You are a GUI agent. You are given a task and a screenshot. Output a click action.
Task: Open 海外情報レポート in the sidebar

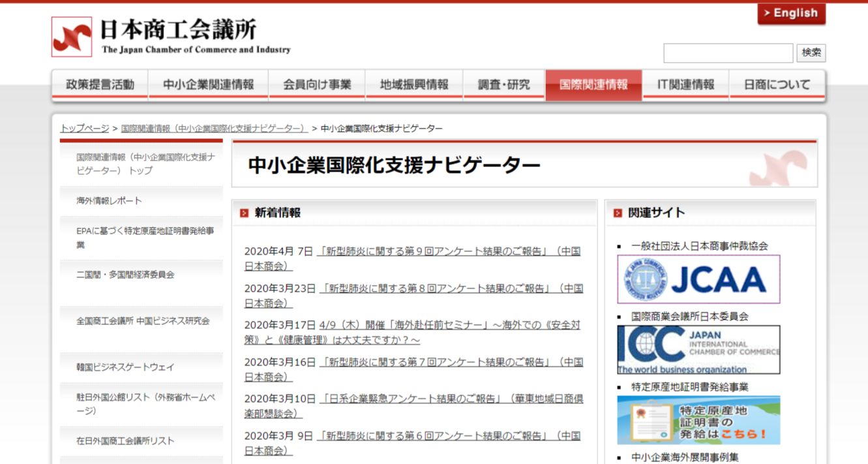(x=109, y=201)
